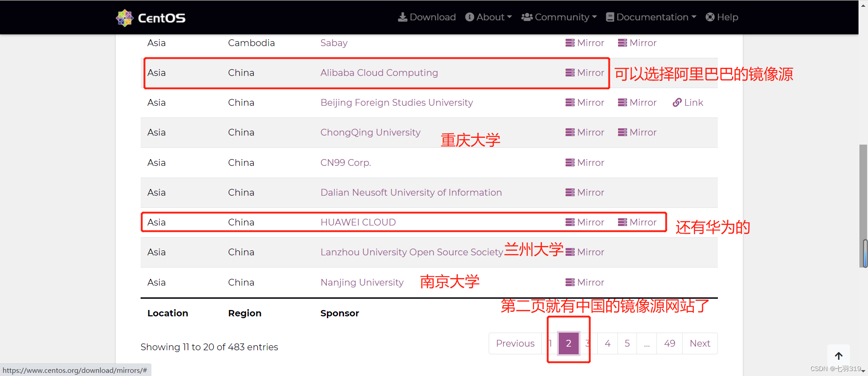
Task: Click the Mirror link for Lanzhou University
Action: point(585,252)
